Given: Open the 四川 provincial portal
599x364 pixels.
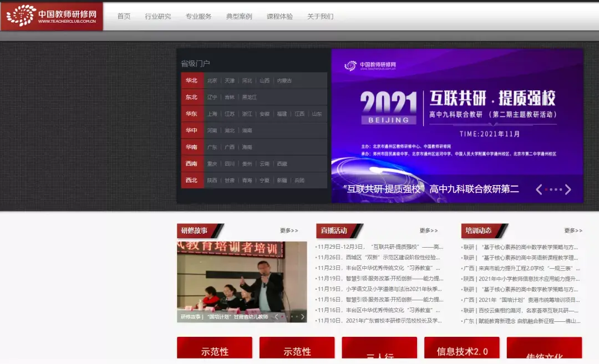Looking at the screenshot, I should (x=230, y=164).
